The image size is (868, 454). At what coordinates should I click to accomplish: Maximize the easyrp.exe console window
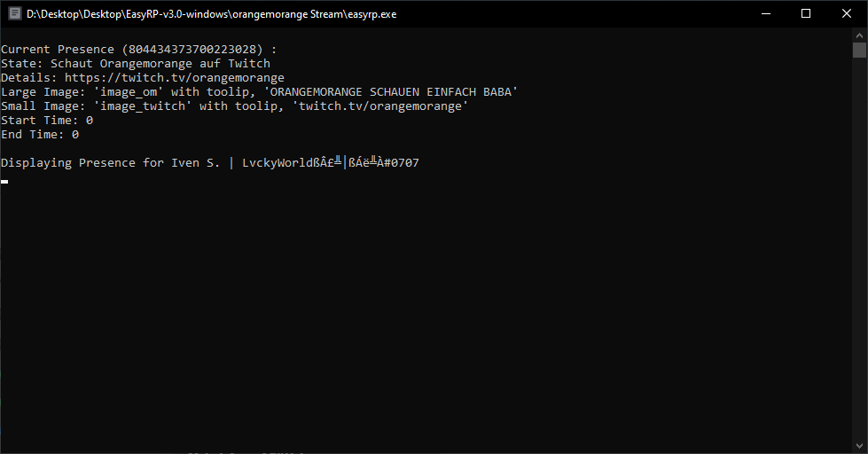806,13
